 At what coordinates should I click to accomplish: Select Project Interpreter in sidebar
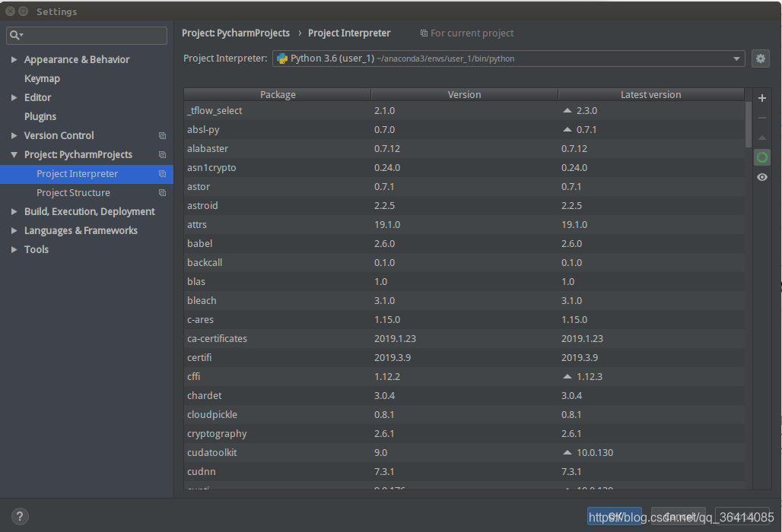pyautogui.click(x=87, y=174)
